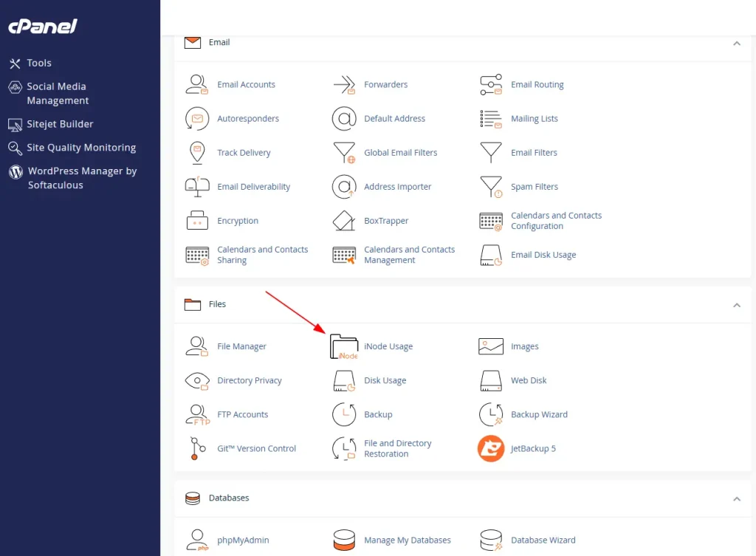Image resolution: width=756 pixels, height=556 pixels.
Task: Follow the Forwarders link
Action: [x=385, y=84]
